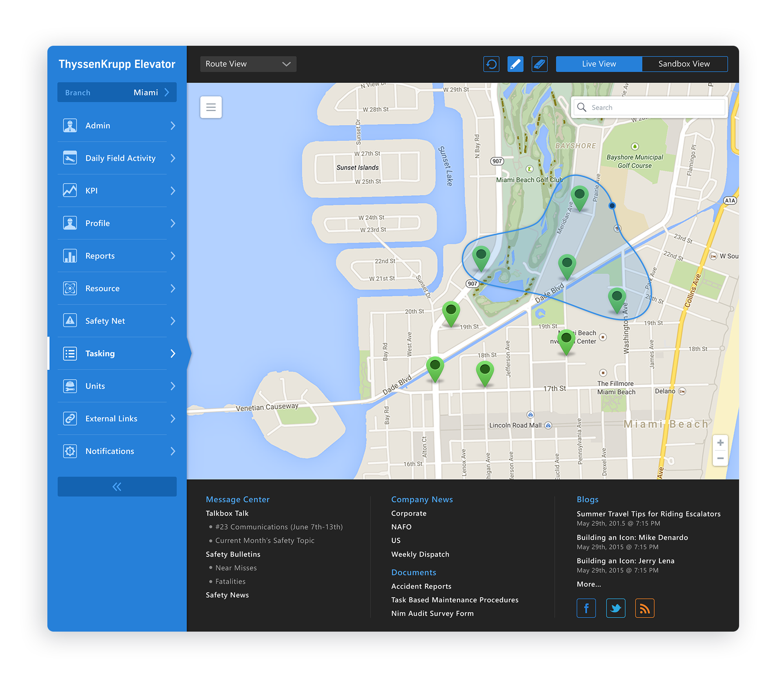784x679 pixels.
Task: Expand the Units chevron
Action: coord(173,386)
